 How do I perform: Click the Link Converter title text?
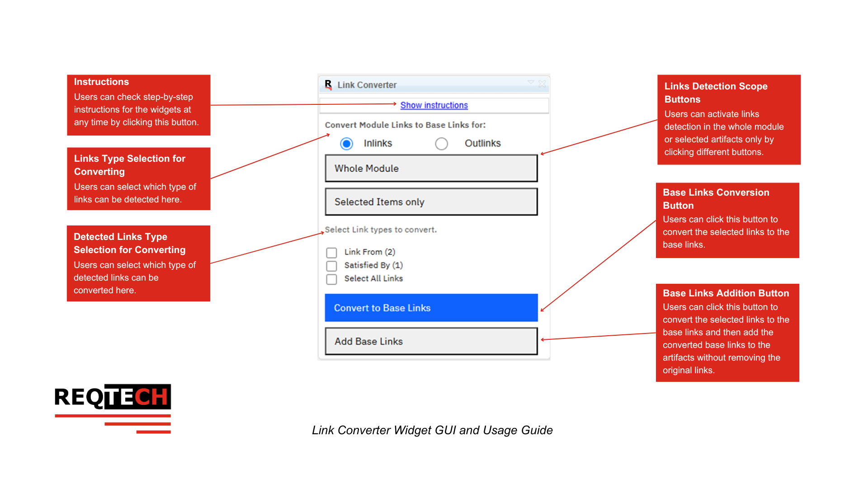pos(367,85)
